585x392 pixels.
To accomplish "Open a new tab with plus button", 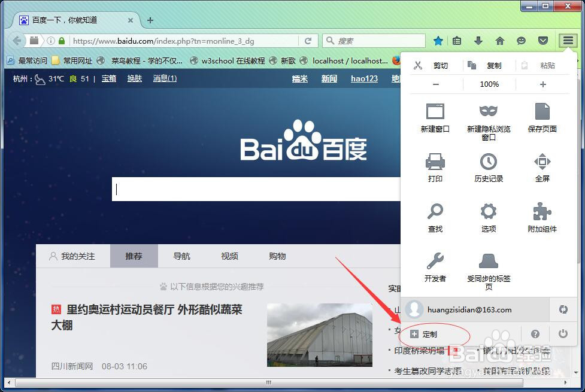I will (x=150, y=20).
